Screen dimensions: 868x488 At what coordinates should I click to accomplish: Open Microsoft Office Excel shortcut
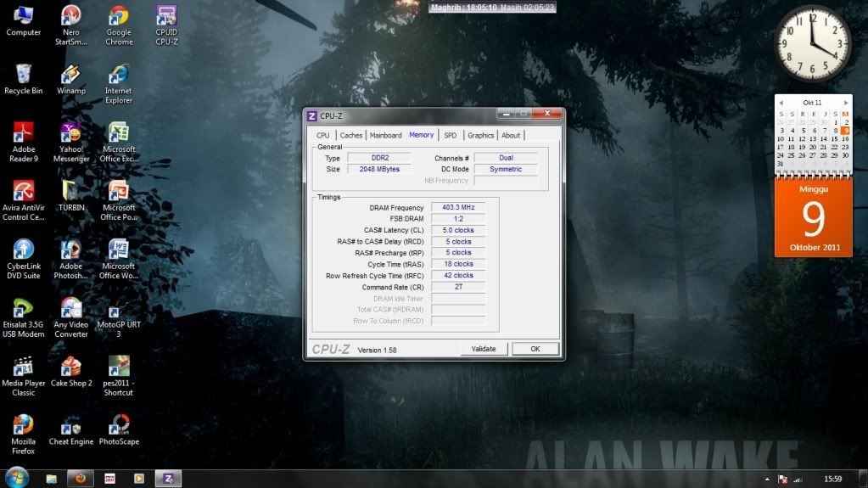[119, 143]
